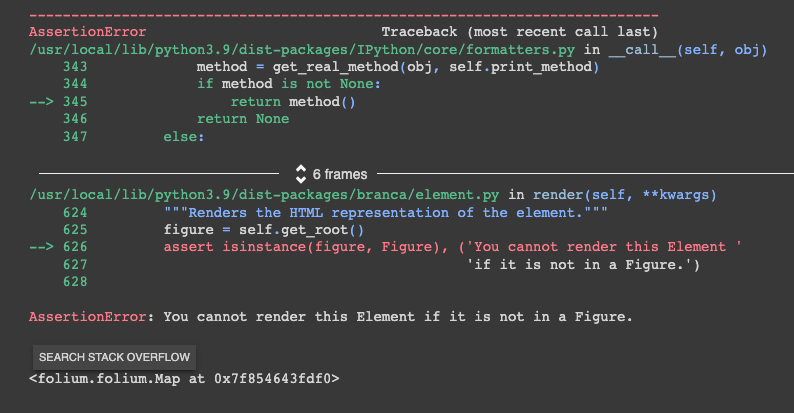The height and width of the screenshot is (413, 794).
Task: Click the SEARCH STACK OVERFLOW button
Action: [114, 357]
